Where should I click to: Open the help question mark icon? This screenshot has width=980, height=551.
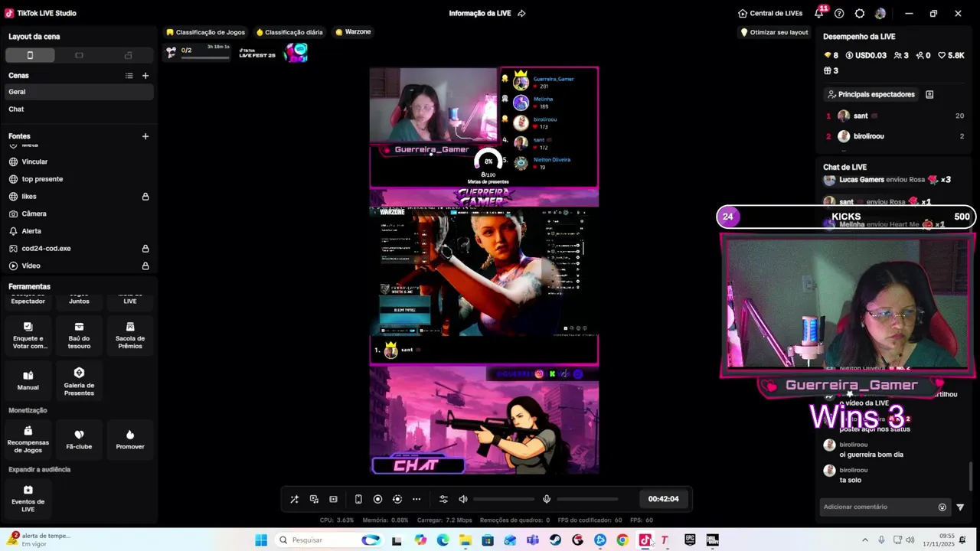click(839, 13)
